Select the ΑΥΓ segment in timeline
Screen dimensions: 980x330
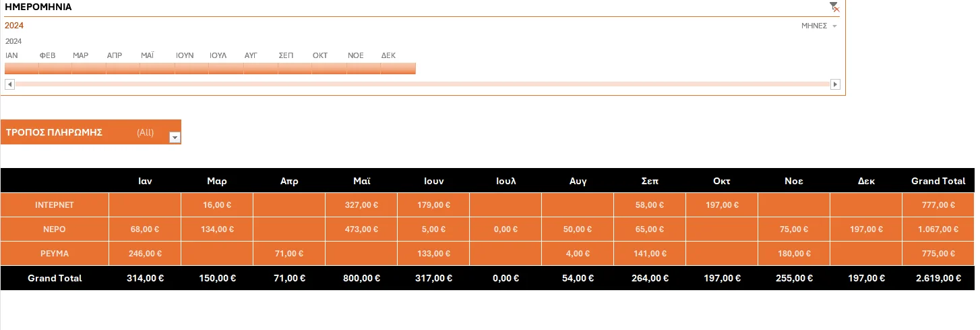click(261, 68)
